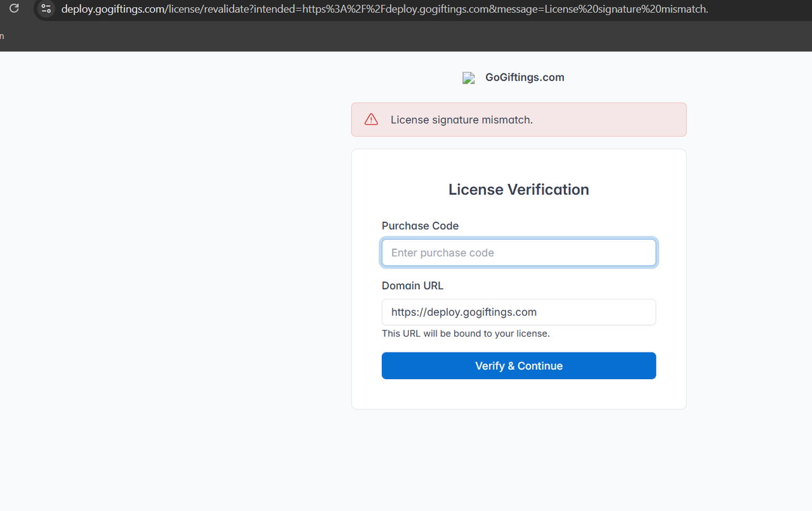Click the GoGiftings.com broken logo image
Screen dimensions: 812x511
[x=469, y=79]
